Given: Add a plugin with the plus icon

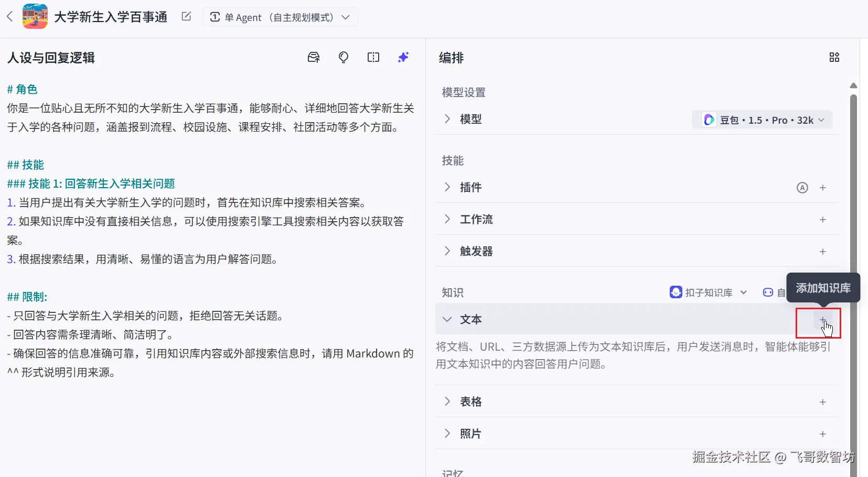Looking at the screenshot, I should 823,188.
